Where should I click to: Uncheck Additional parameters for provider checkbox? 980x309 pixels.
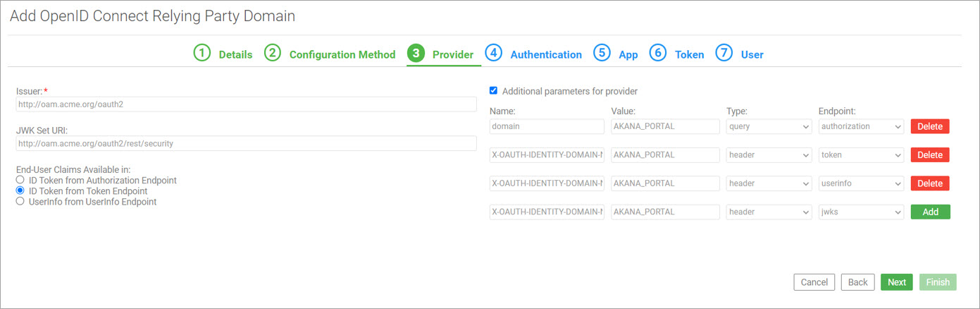point(493,90)
